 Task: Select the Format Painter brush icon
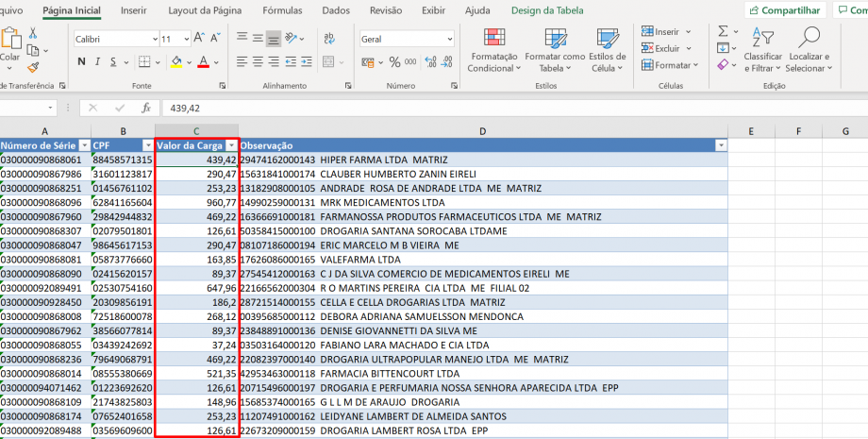[x=33, y=67]
